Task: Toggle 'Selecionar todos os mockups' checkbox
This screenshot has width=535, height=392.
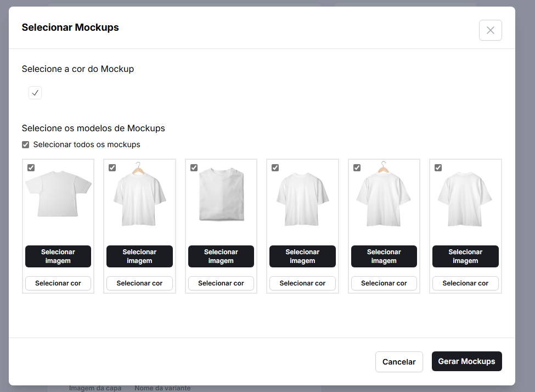Action: point(26,145)
